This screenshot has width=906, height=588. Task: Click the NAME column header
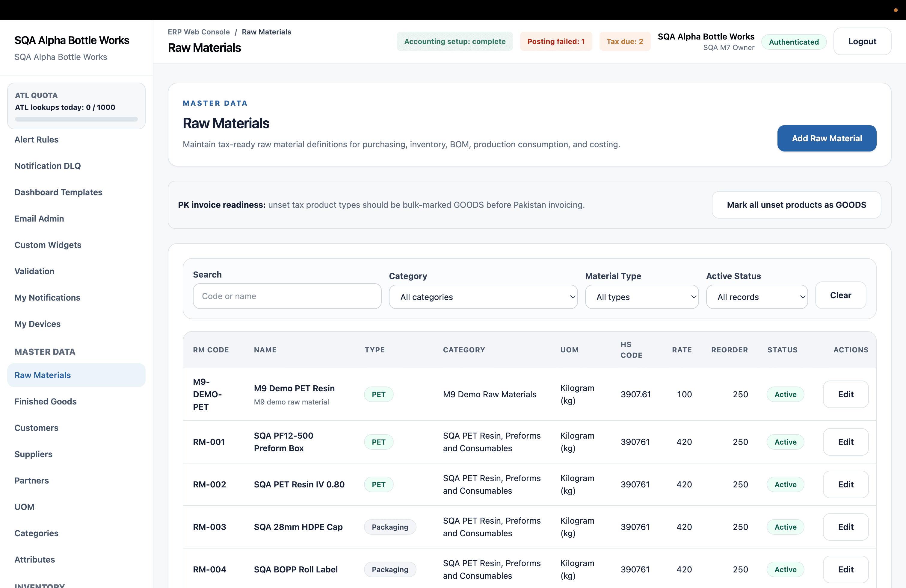pos(265,350)
